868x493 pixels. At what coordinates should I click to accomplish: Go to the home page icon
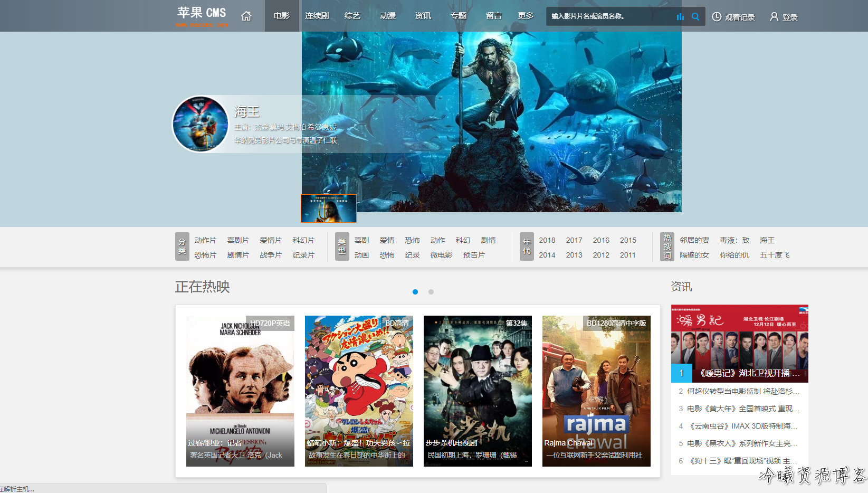(246, 16)
